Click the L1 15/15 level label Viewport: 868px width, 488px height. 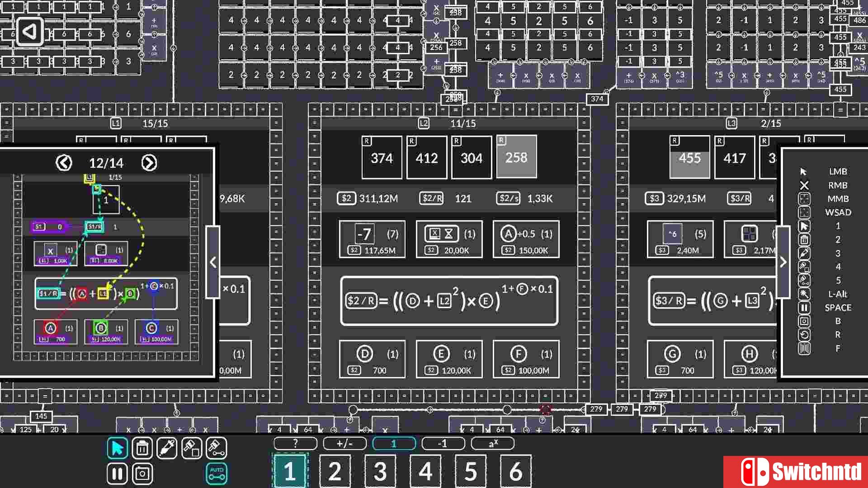(x=139, y=123)
